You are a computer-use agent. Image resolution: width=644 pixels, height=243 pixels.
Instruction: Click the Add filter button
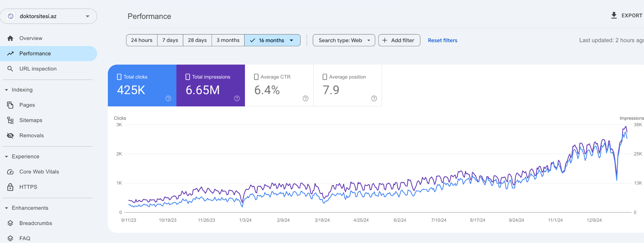(x=399, y=40)
